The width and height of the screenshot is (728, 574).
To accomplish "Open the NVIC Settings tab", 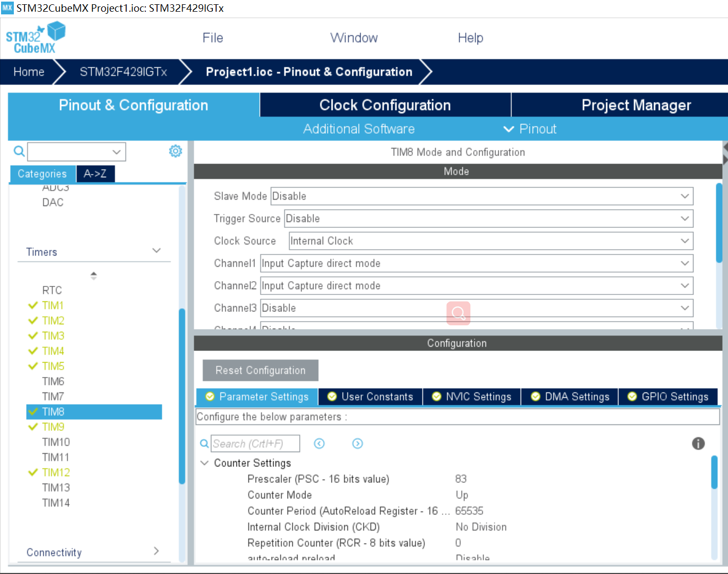I will (472, 397).
